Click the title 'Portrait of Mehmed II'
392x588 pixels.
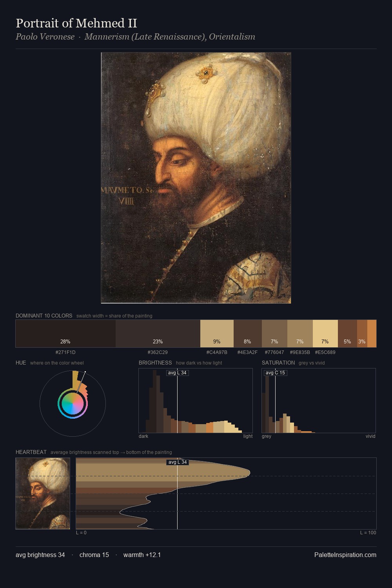76,23
